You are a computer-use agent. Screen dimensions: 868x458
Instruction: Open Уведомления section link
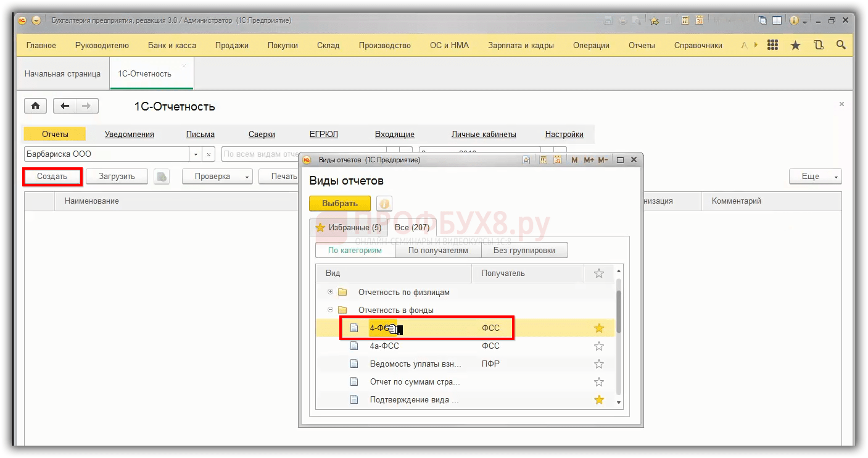130,134
